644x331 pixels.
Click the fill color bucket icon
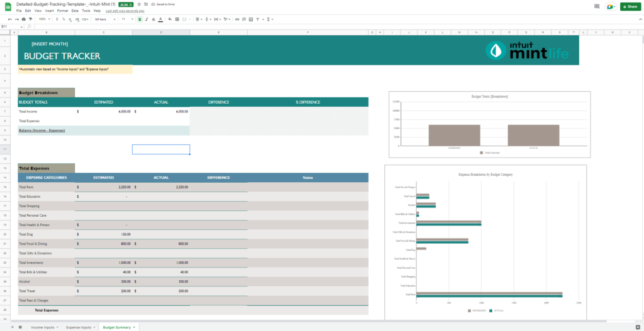[170, 19]
